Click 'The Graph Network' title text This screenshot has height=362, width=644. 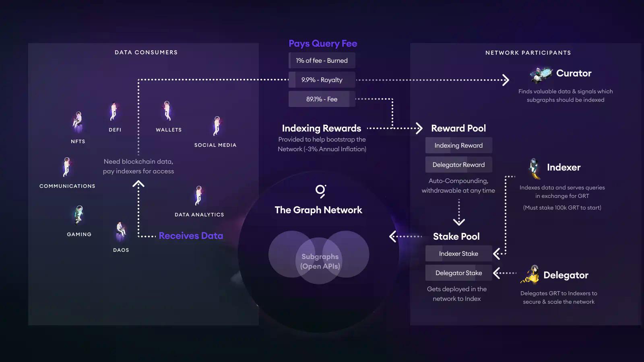click(x=318, y=210)
